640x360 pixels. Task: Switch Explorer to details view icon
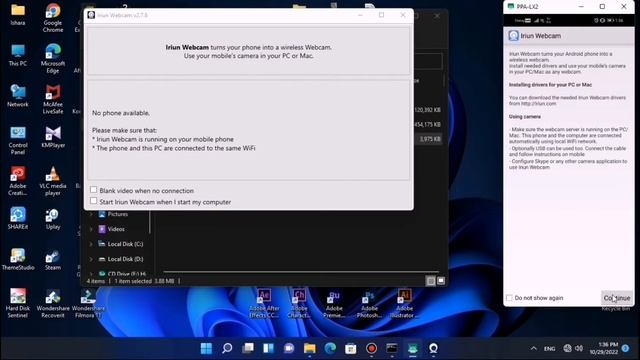pyautogui.click(x=430, y=281)
